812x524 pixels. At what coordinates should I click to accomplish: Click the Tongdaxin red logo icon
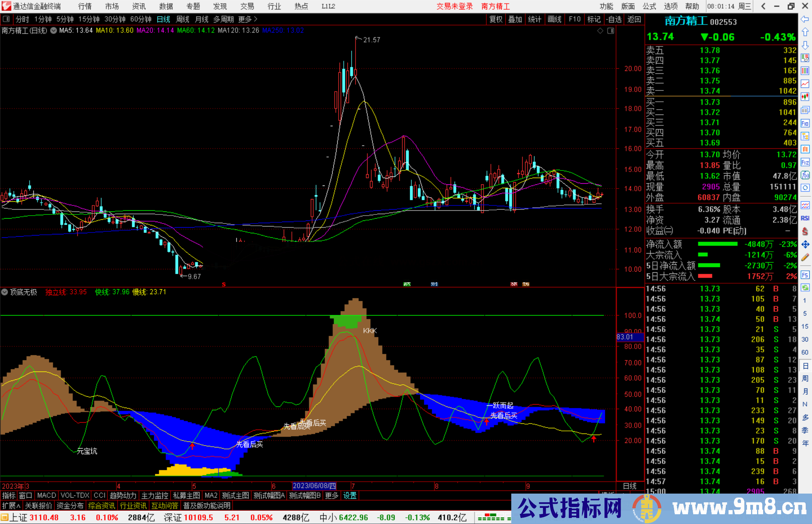point(6,6)
